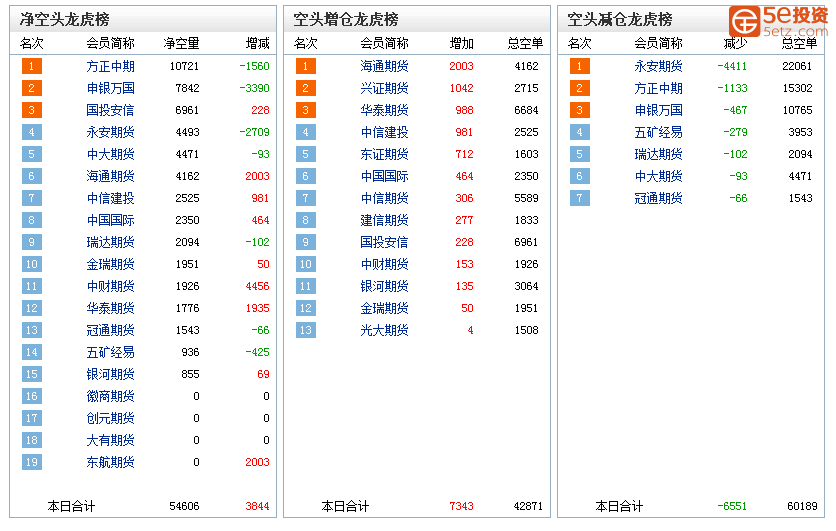
Task: Click the 空头减仓龙虎榜 panel title
Action: (x=620, y=20)
